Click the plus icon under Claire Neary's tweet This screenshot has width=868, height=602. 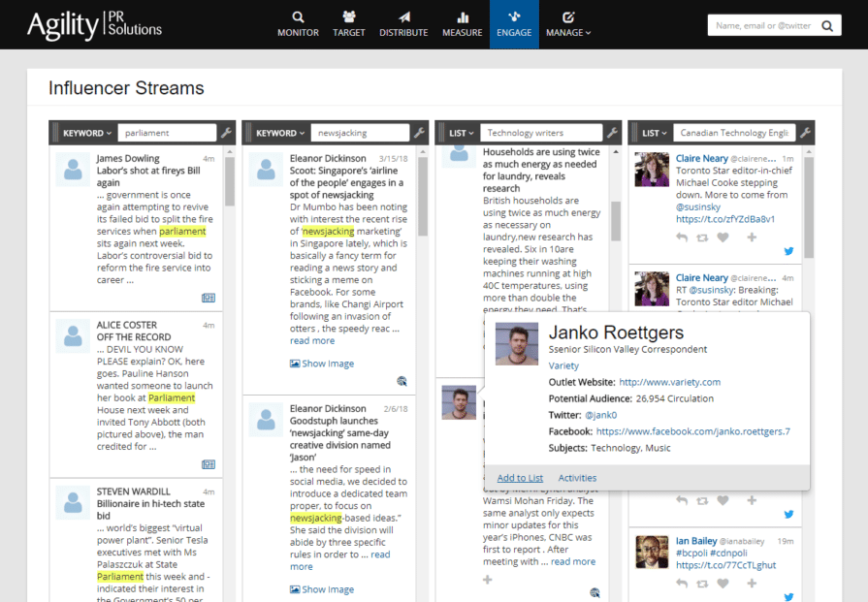click(752, 237)
